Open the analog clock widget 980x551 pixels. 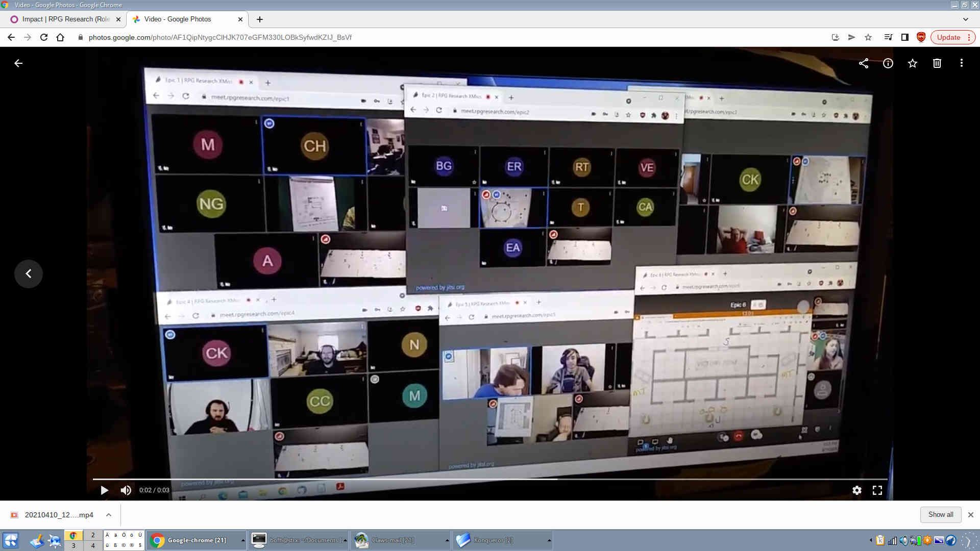point(969,540)
